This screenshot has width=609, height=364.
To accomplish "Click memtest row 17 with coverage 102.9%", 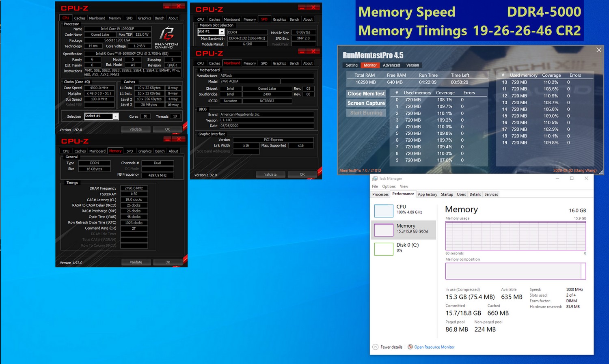I will pos(545,129).
